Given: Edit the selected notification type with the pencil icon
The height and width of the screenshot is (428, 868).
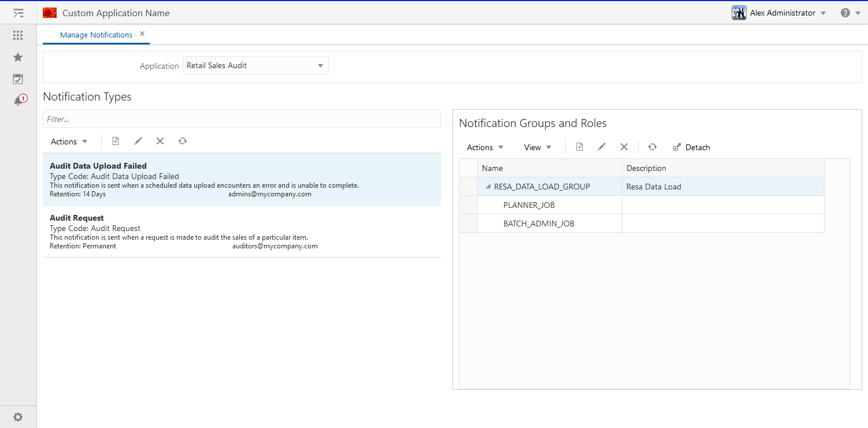Looking at the screenshot, I should tap(138, 141).
